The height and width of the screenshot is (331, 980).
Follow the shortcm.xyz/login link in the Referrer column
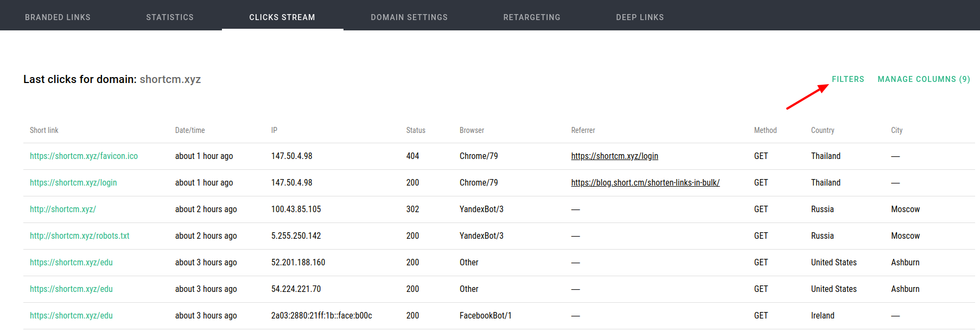pos(614,156)
